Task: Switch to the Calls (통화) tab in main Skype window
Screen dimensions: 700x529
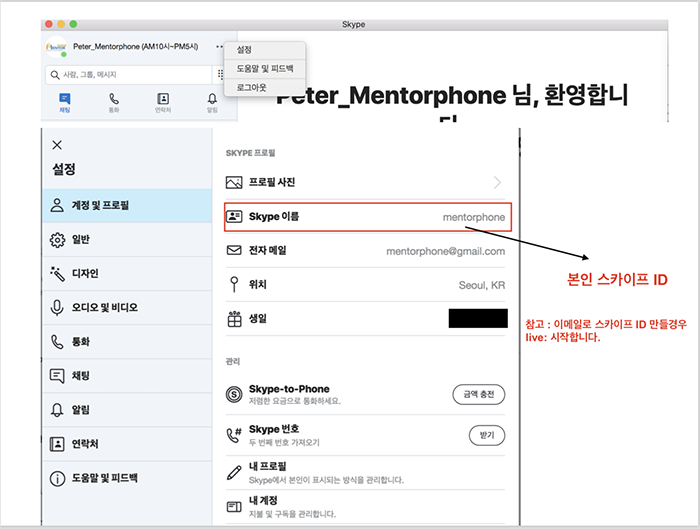Action: (114, 103)
